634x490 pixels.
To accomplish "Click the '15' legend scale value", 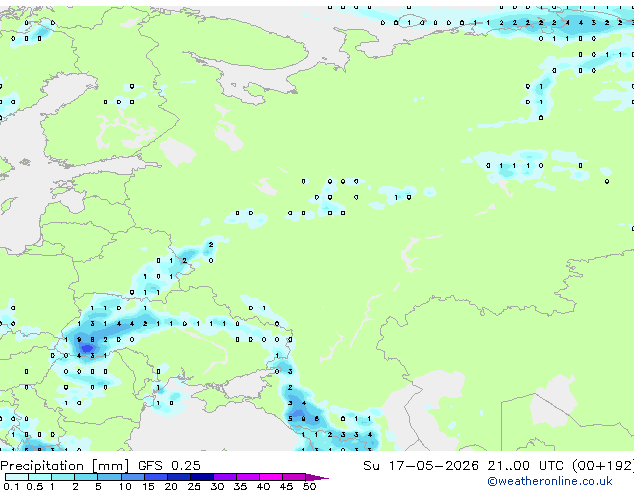I will coord(148,486).
